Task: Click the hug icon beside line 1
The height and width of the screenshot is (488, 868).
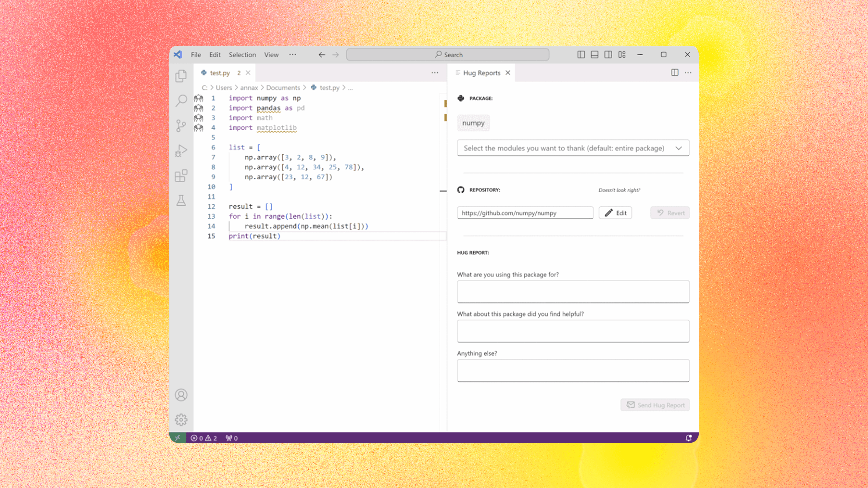Action: (199, 98)
